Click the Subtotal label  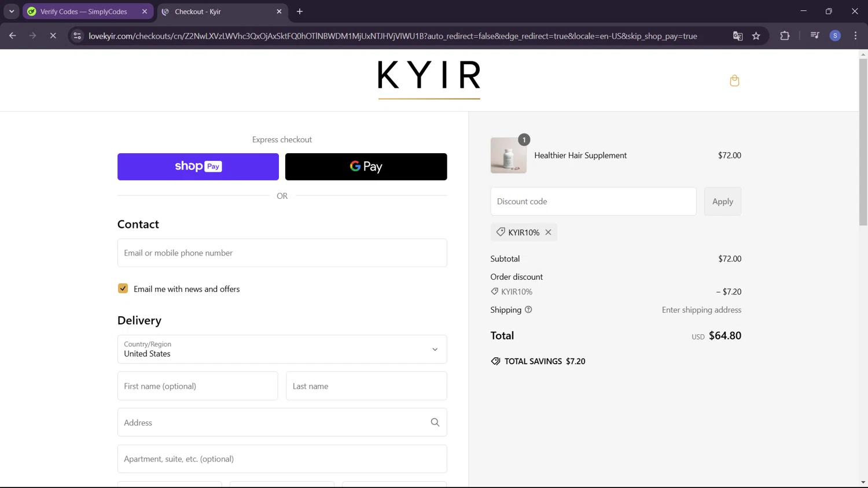[x=505, y=259]
